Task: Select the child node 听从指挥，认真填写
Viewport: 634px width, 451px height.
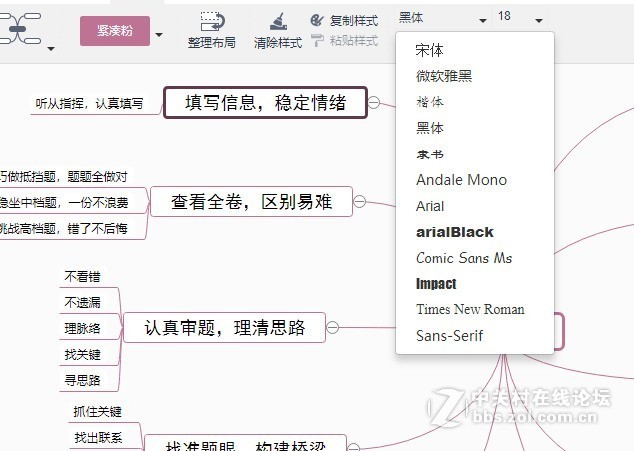Action: point(89,104)
